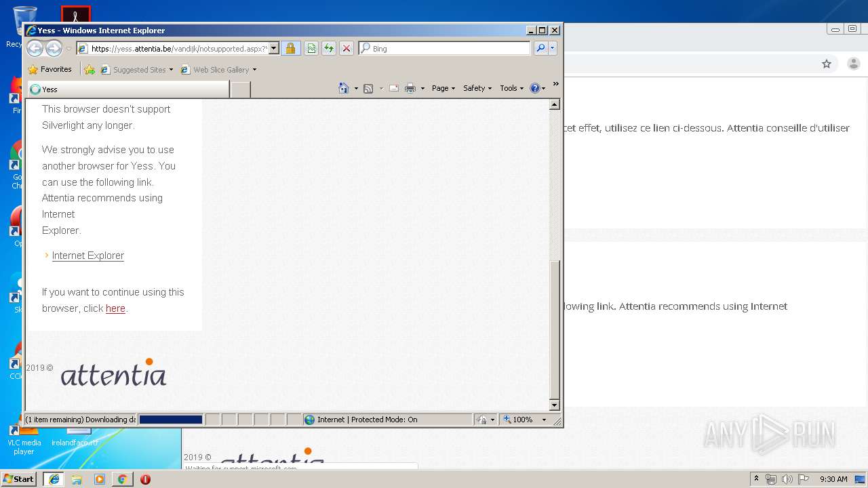Click the 'here' link to continue
Viewport: 868px width, 488px height.
[x=115, y=308]
